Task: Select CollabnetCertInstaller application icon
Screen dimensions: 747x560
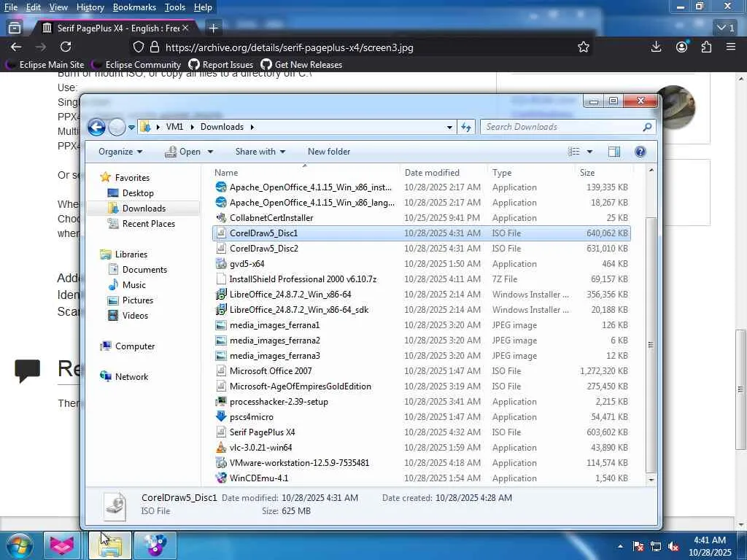Action: pos(221,217)
